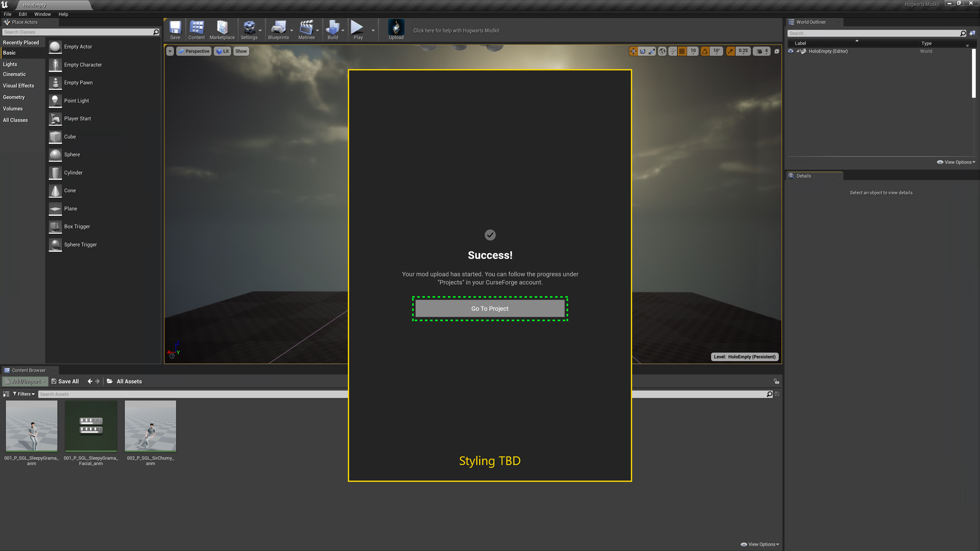Click the World Outliner vertical scrollbar
The height and width of the screenshot is (551, 980).
click(973, 73)
